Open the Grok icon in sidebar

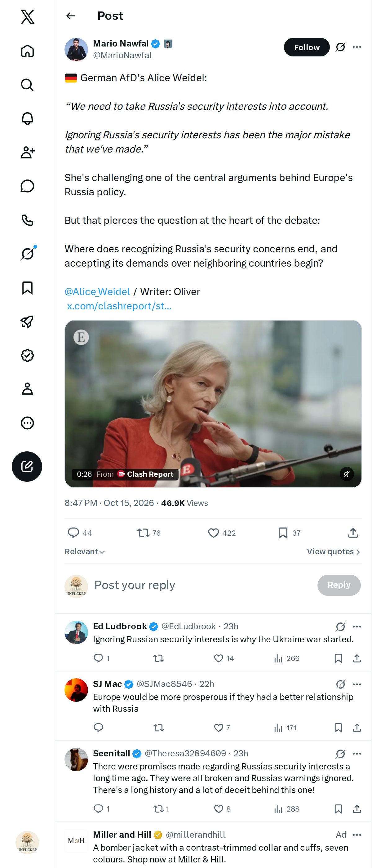[27, 254]
